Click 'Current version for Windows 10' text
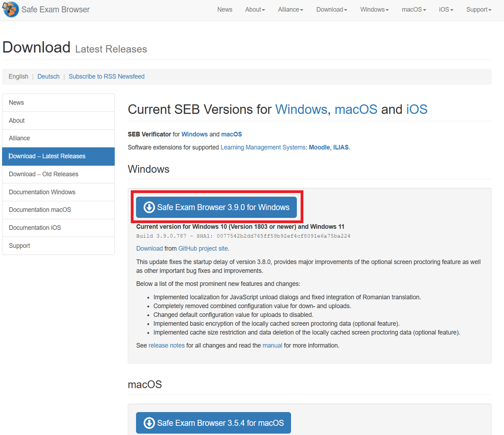Viewport: 504px width, 435px height. pos(240,227)
